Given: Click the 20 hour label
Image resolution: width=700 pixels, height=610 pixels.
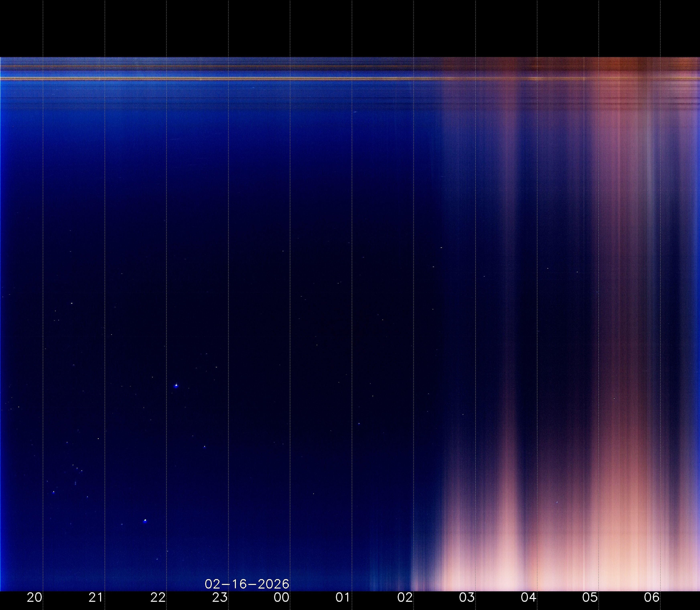Looking at the screenshot, I should point(34,597).
